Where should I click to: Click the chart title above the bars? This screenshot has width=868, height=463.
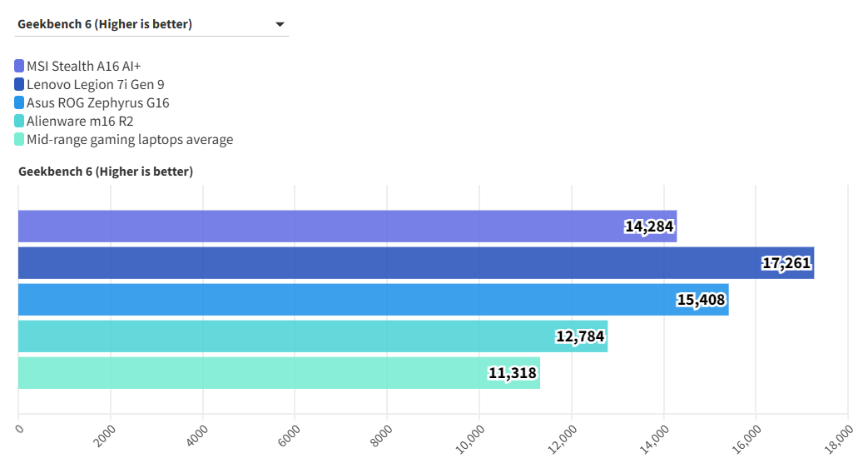coord(106,172)
